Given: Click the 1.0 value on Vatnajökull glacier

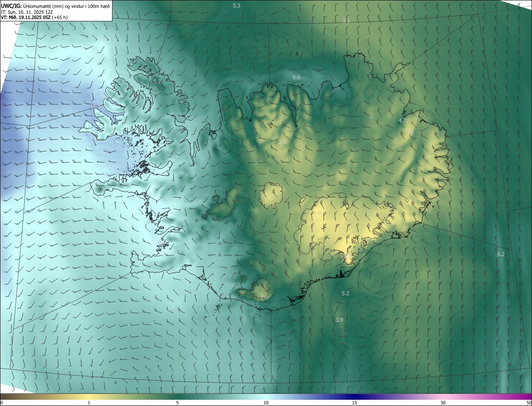Looking at the screenshot, I should click(318, 213).
